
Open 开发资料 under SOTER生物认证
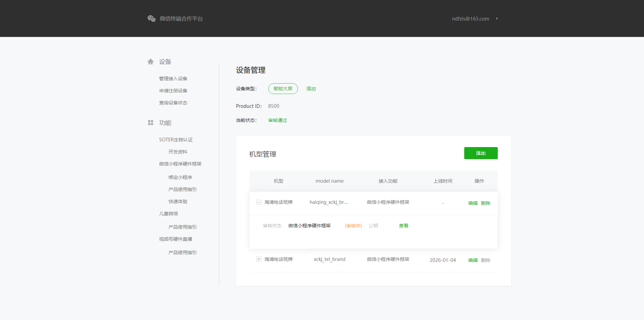(x=178, y=152)
